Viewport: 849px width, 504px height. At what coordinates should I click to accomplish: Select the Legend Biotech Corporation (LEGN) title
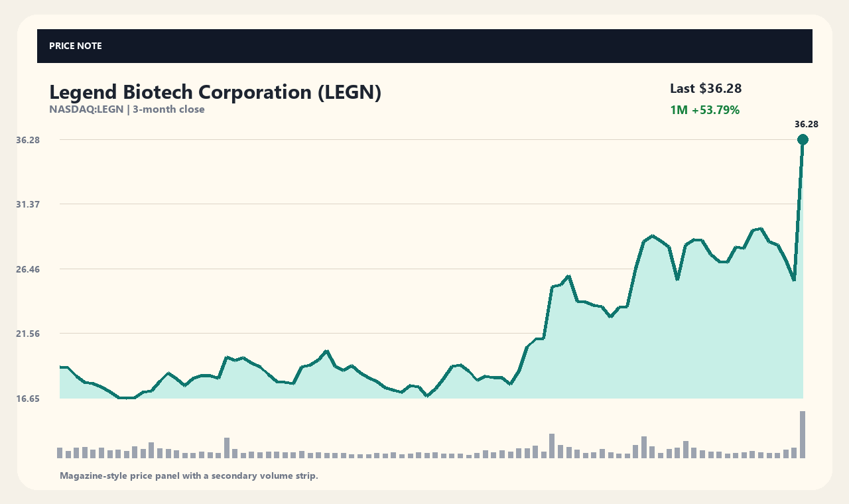[x=216, y=92]
